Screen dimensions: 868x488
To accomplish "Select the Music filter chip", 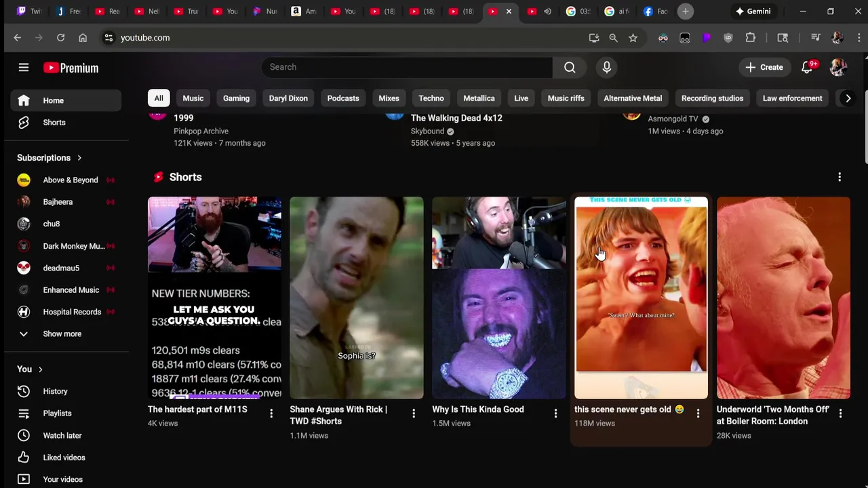I will 193,98.
